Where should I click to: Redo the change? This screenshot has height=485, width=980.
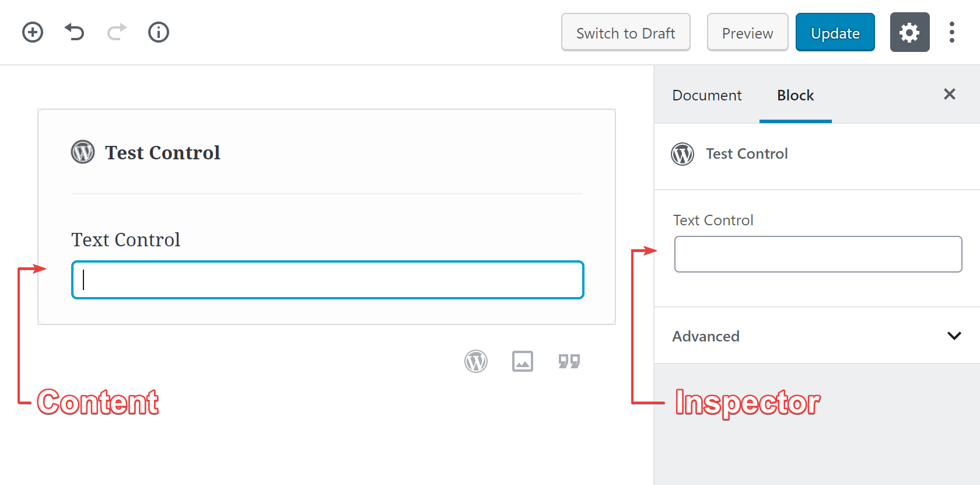117,32
